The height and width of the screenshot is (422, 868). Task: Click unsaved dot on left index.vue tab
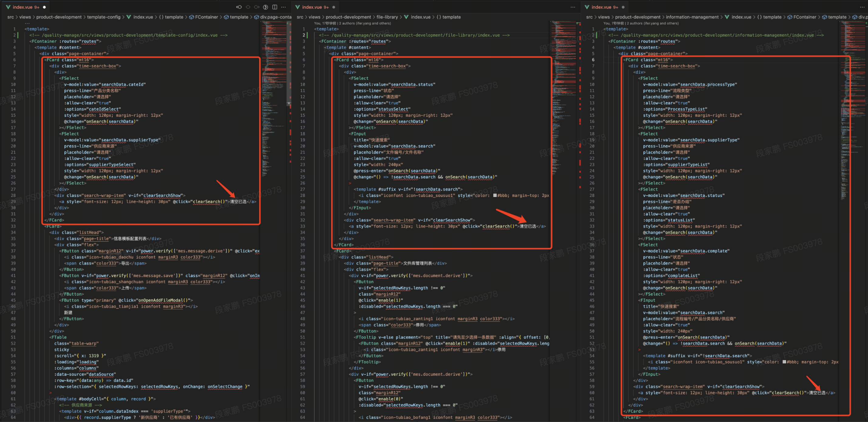[44, 7]
